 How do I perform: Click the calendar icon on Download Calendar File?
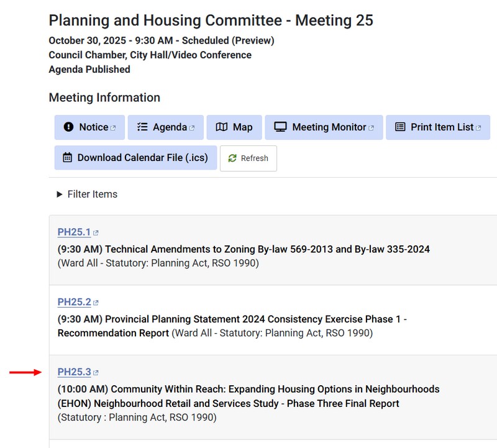click(x=67, y=158)
